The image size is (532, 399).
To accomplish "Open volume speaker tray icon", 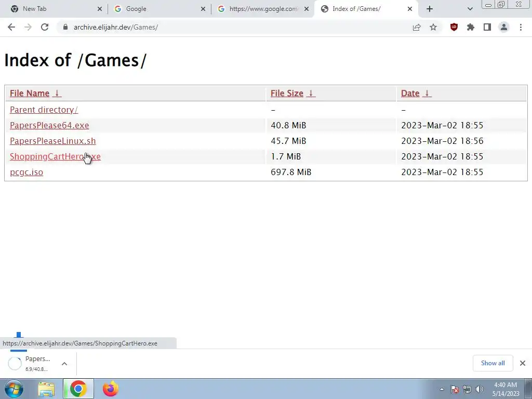I will (x=479, y=389).
